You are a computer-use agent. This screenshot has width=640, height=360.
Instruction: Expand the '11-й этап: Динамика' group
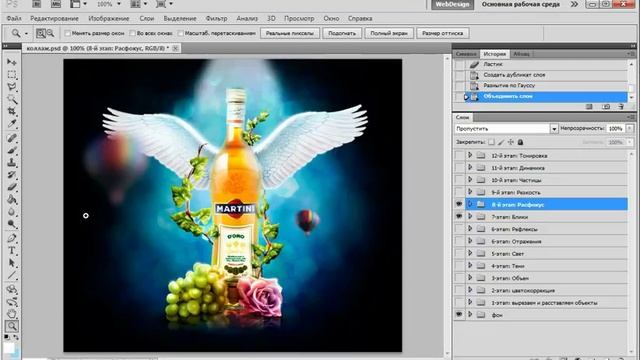(470, 167)
